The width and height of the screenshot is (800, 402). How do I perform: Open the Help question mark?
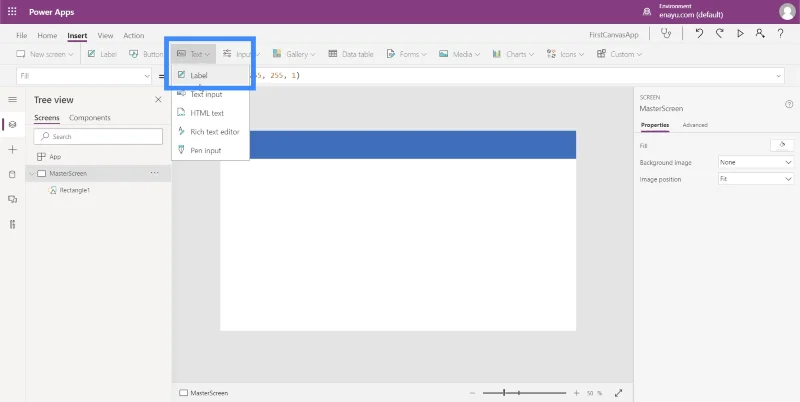781,34
